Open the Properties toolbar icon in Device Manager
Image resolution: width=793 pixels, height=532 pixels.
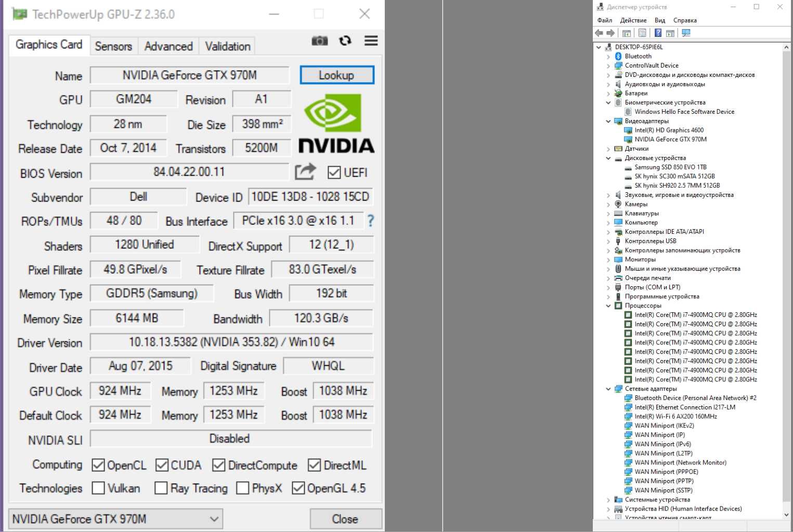point(642,33)
